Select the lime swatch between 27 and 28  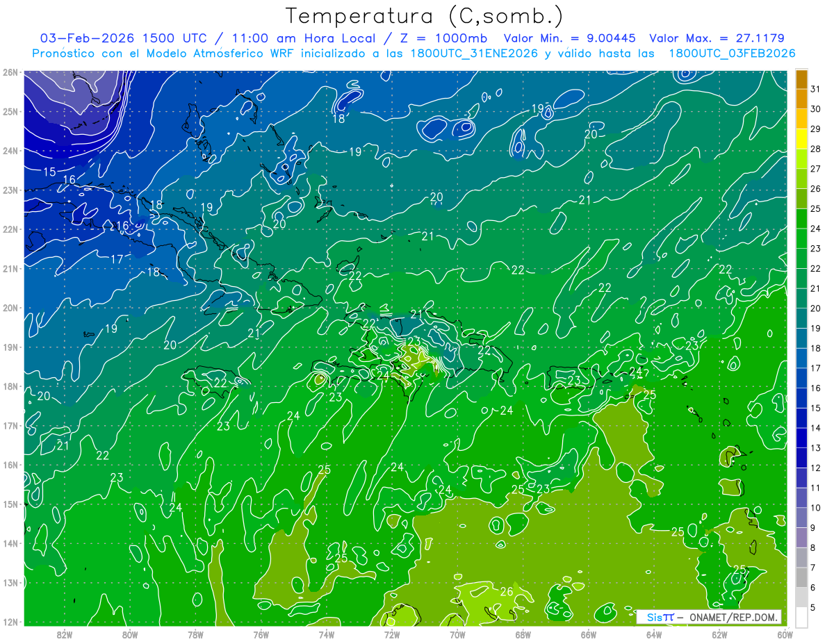801,159
